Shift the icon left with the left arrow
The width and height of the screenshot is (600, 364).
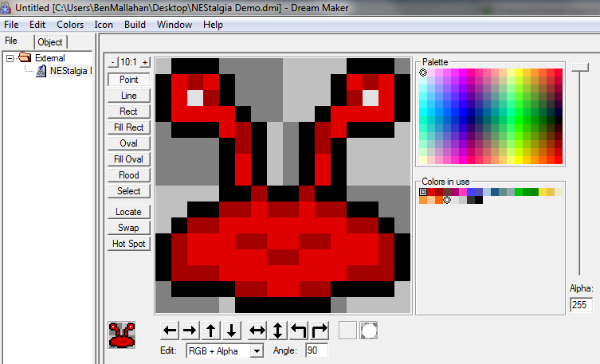point(170,331)
